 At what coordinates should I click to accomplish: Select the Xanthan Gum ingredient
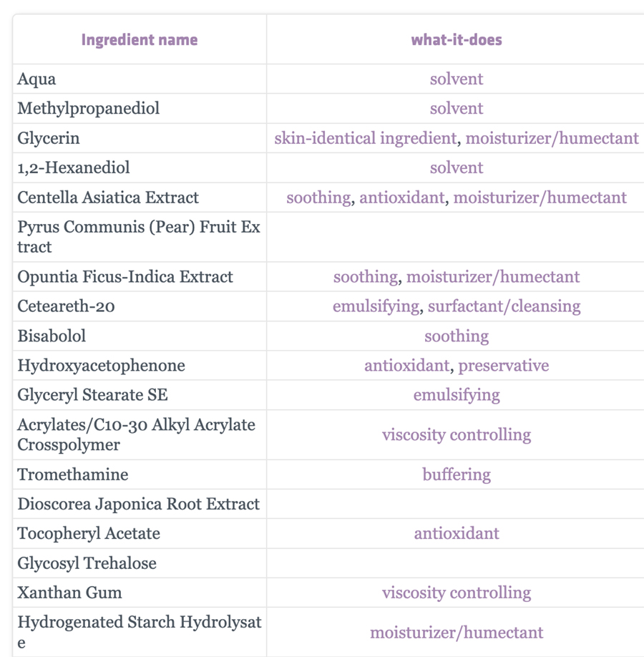pos(69,593)
